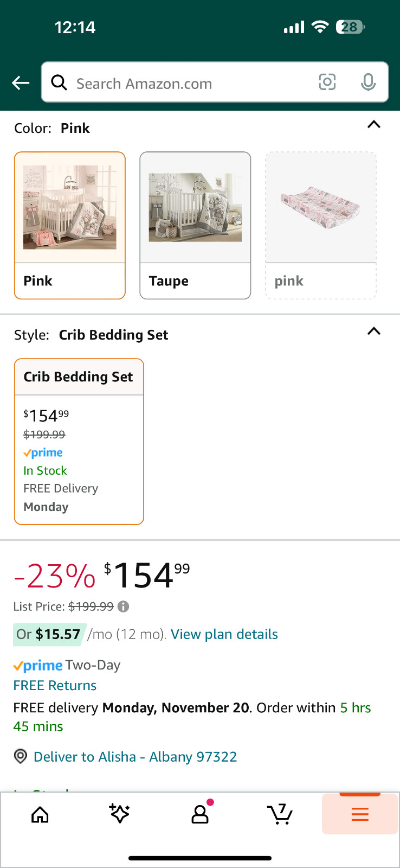Tap the FREE Returns link
This screenshot has height=868, width=400.
(x=55, y=685)
